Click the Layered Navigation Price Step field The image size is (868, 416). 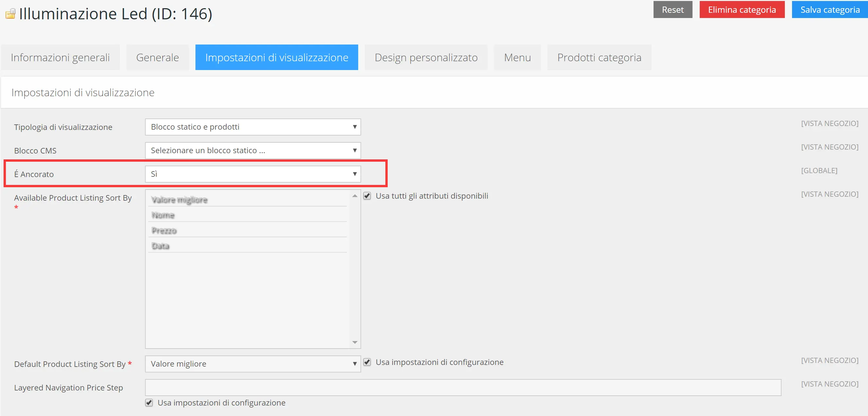(x=463, y=388)
